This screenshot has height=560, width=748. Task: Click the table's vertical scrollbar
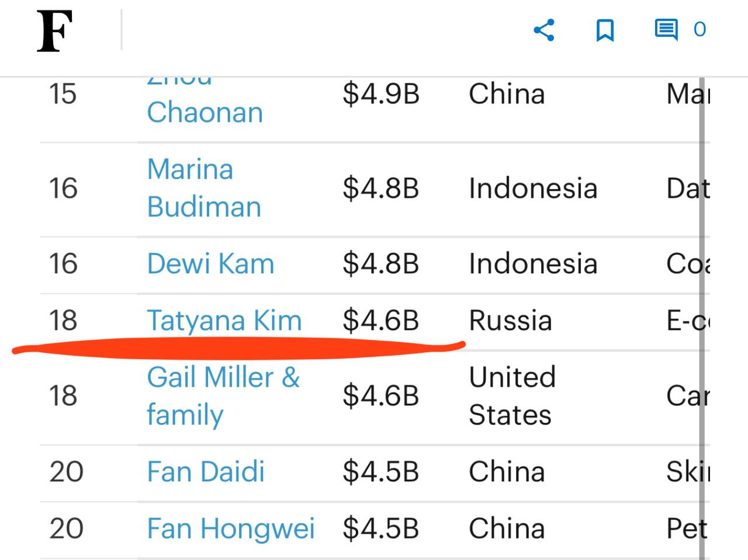(702, 318)
